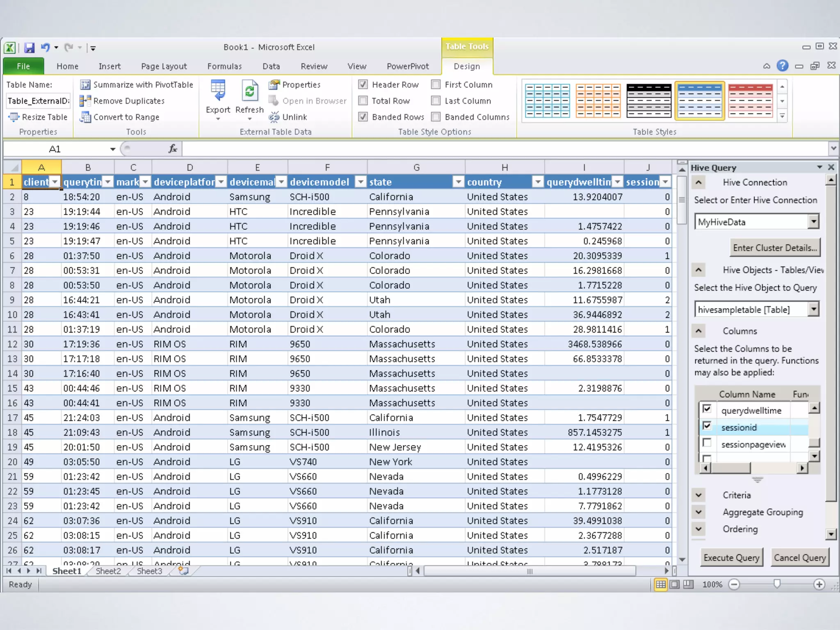Uncheck querydwelltime column checkbox
The image size is (840, 630).
tap(707, 409)
